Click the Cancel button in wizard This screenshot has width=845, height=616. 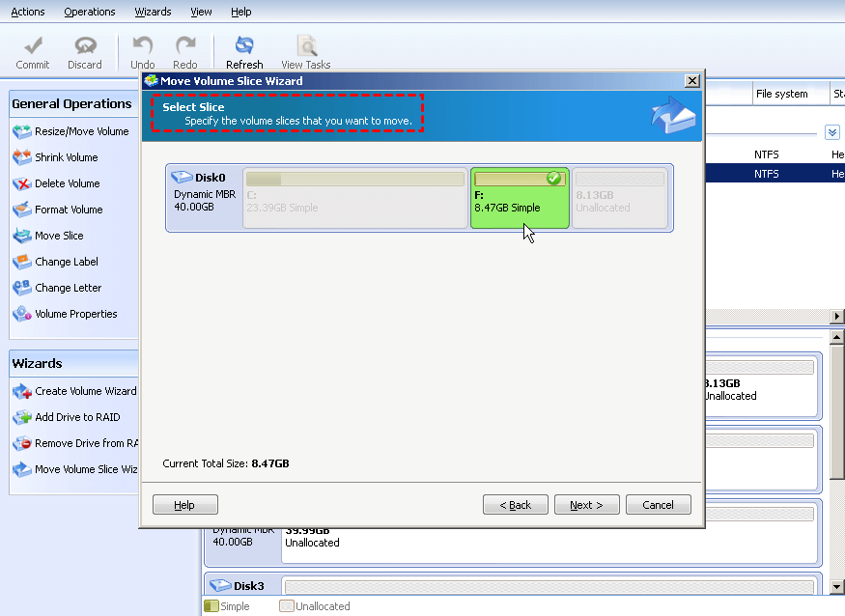pyautogui.click(x=658, y=505)
